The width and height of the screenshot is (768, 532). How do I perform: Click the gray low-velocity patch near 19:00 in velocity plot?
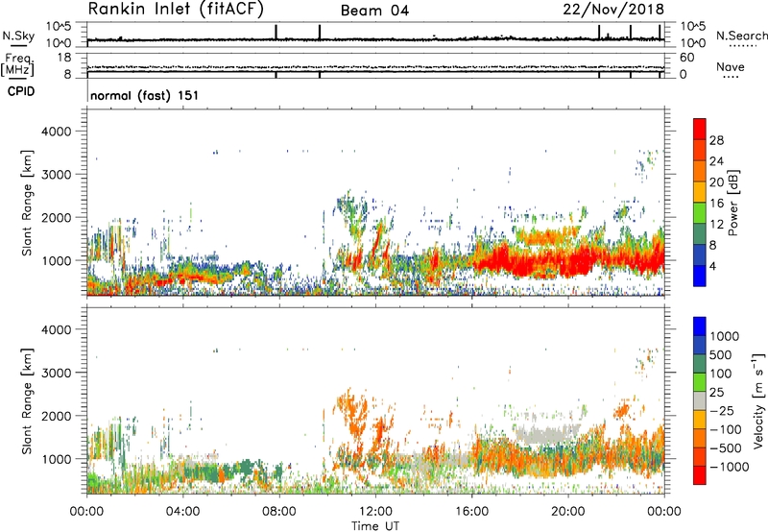(547, 434)
